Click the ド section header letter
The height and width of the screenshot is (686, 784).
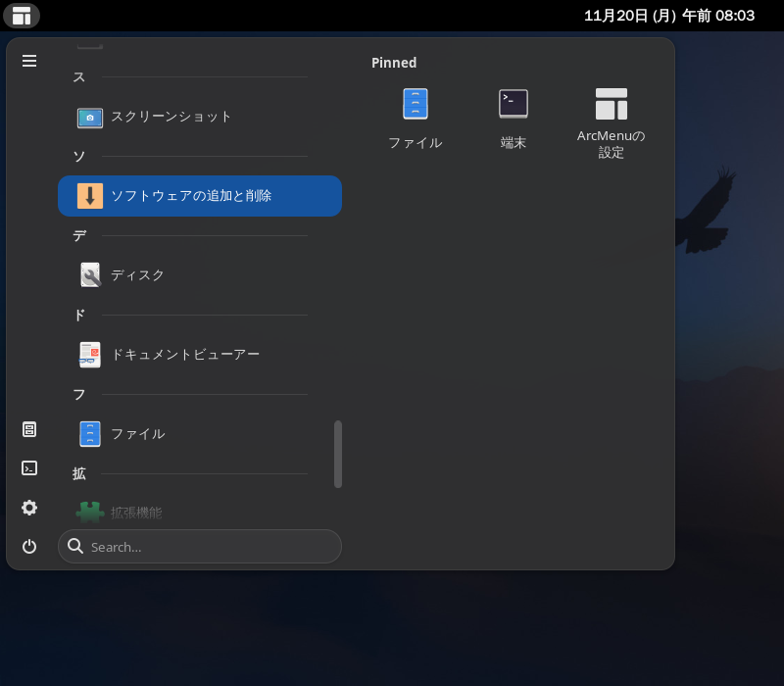coord(79,315)
